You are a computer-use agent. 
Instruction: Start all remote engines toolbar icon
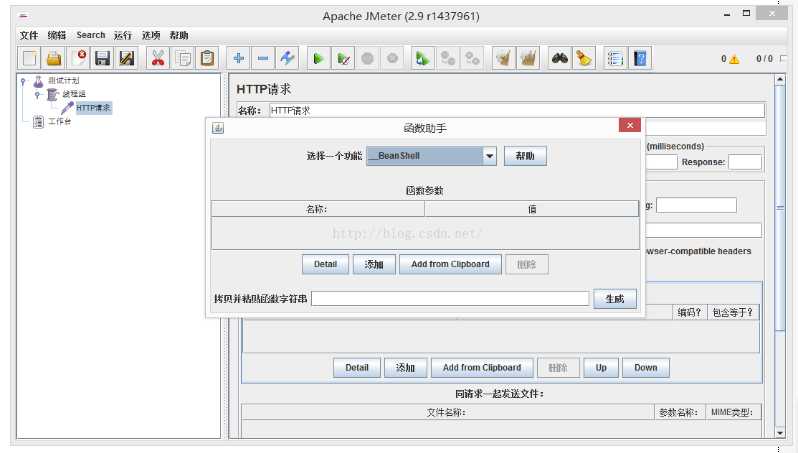tap(422, 59)
